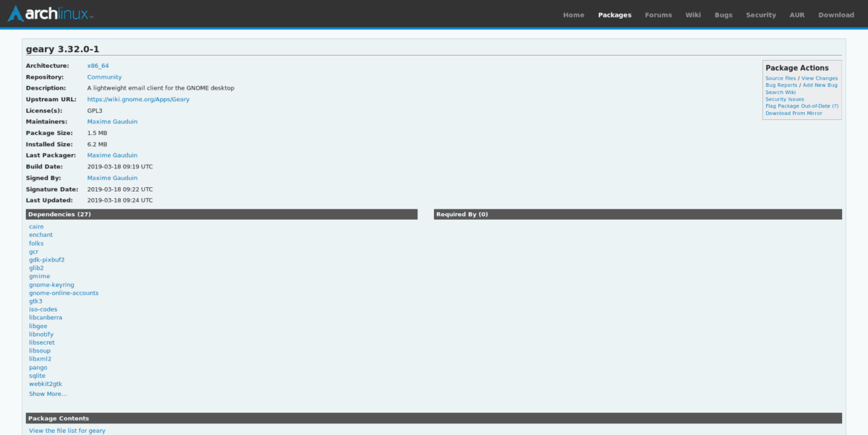Go to the Download section
This screenshot has height=435, width=868.
[x=836, y=14]
